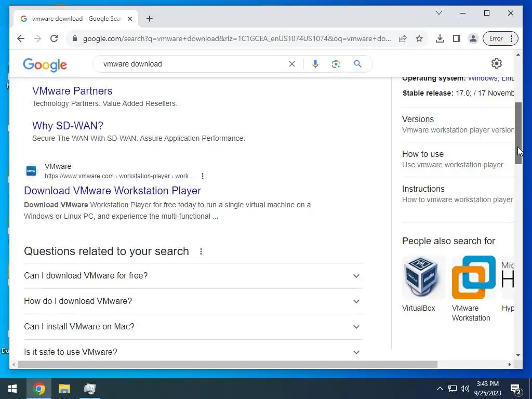This screenshot has height=399, width=532.
Task: Bookmark this page with the star icon
Action: tap(419, 38)
